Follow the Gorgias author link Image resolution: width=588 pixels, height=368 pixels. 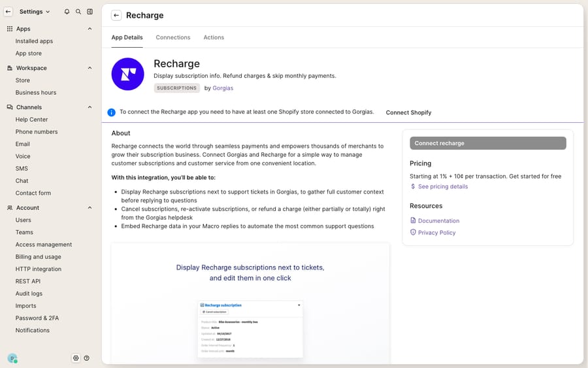pyautogui.click(x=223, y=88)
